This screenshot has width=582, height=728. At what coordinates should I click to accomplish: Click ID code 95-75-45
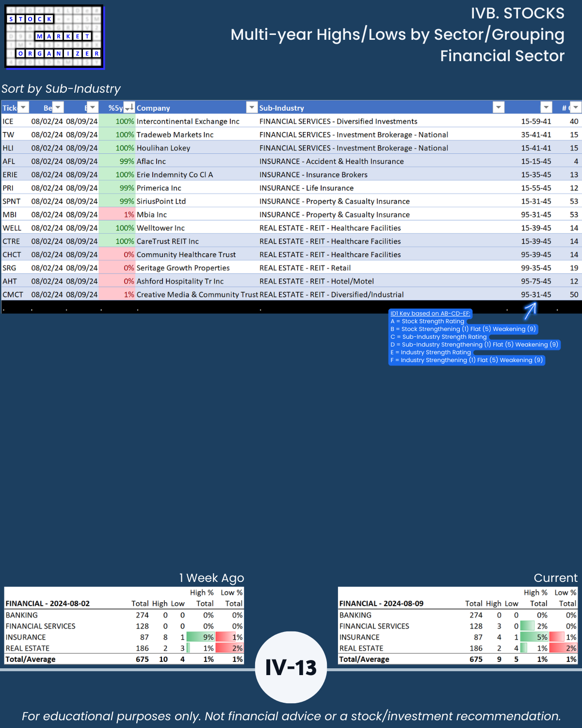(x=536, y=281)
